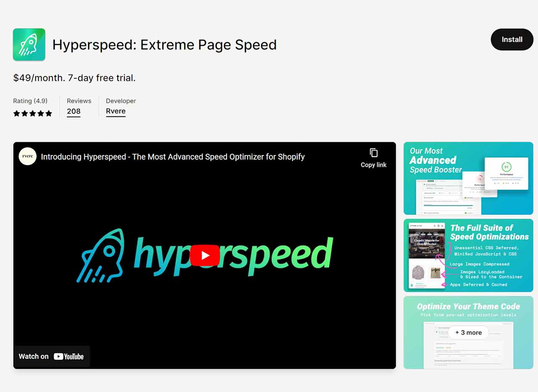538x392 pixels.
Task: Click the Hyperspeed: Extreme Page Speed title
Action: pyautogui.click(x=164, y=45)
